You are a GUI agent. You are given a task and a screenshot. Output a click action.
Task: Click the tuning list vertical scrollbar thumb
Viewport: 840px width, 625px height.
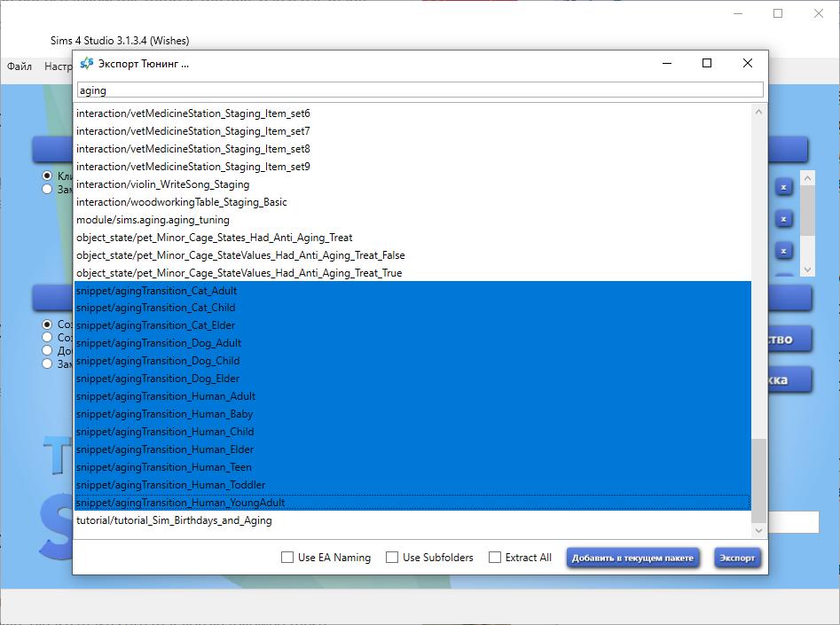pyautogui.click(x=758, y=479)
